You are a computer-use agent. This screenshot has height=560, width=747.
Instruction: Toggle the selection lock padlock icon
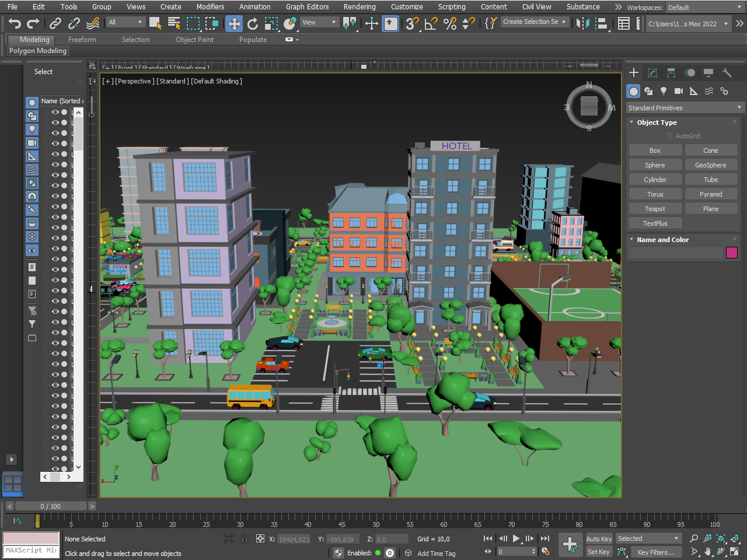click(245, 539)
